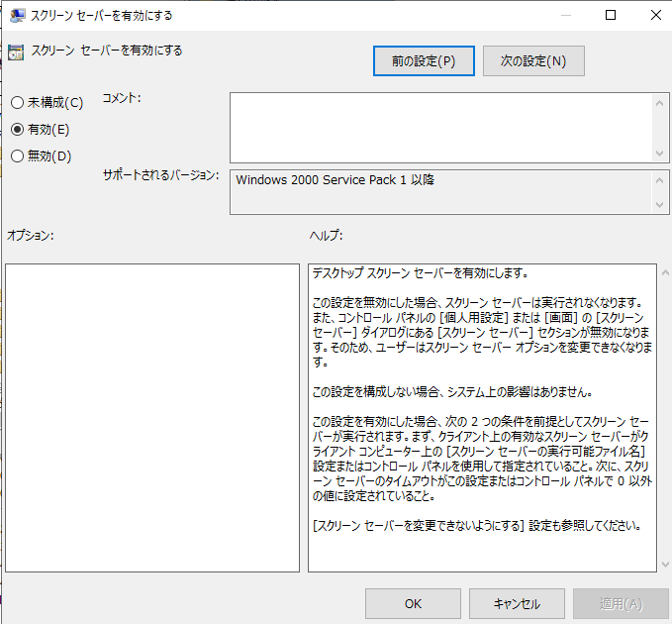Select the 未構成(C) radio button

coord(17,103)
